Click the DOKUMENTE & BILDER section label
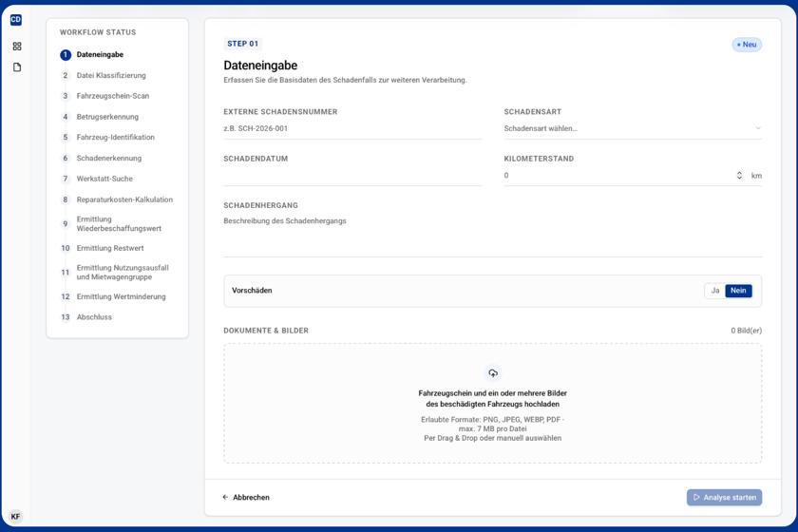 [266, 331]
